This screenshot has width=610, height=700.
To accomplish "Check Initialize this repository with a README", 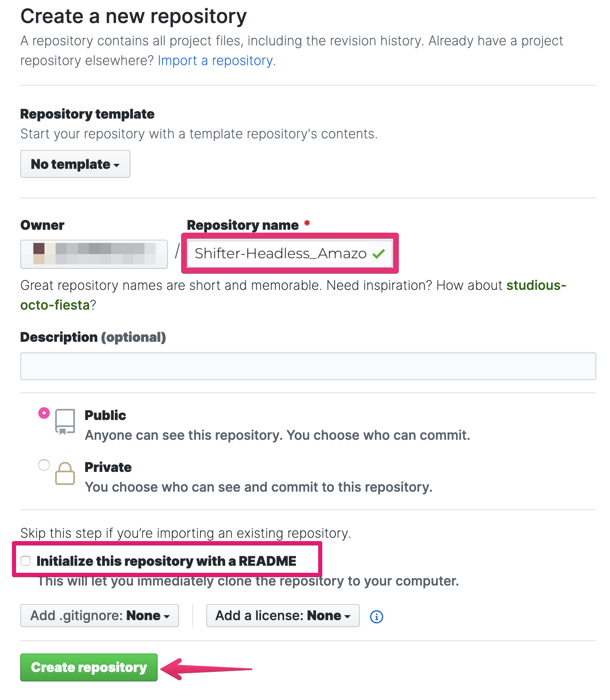I will click(x=26, y=561).
